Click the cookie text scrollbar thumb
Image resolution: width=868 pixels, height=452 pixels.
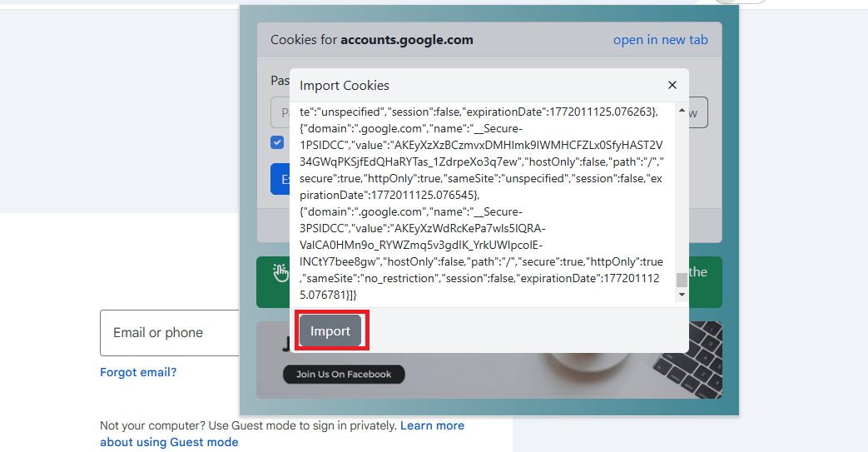[x=682, y=280]
